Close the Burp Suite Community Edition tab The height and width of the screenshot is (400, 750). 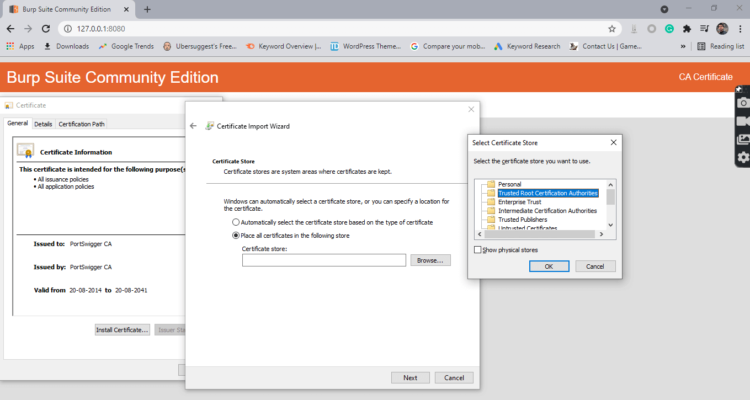pos(126,10)
